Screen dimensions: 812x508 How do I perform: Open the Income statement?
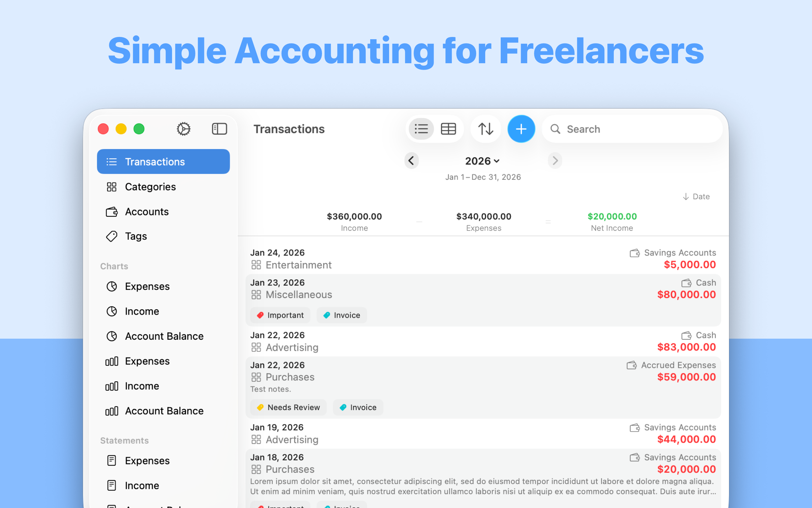164,485
